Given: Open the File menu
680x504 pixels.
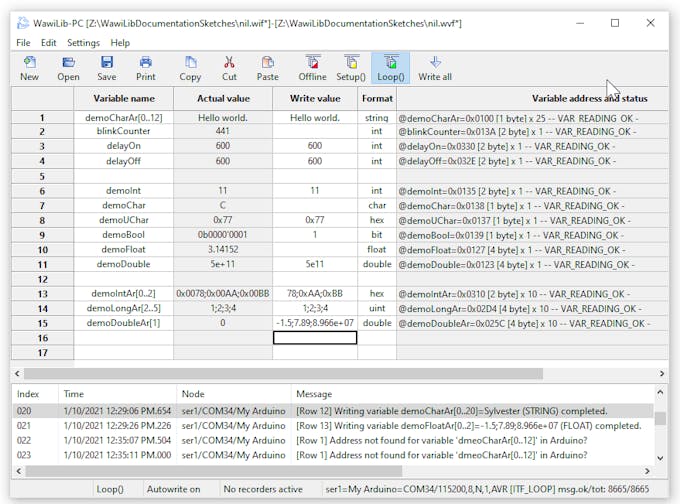Looking at the screenshot, I should pyautogui.click(x=23, y=43).
